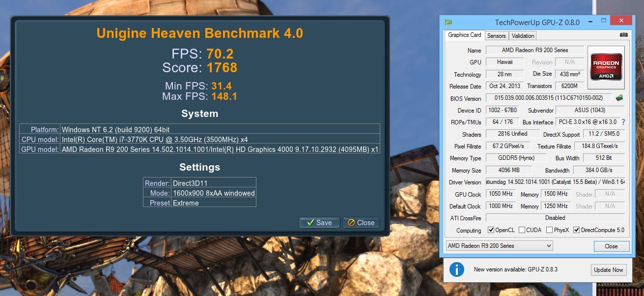Switch to the Graphics Card tab
This screenshot has height=296, width=644.
tap(464, 35)
